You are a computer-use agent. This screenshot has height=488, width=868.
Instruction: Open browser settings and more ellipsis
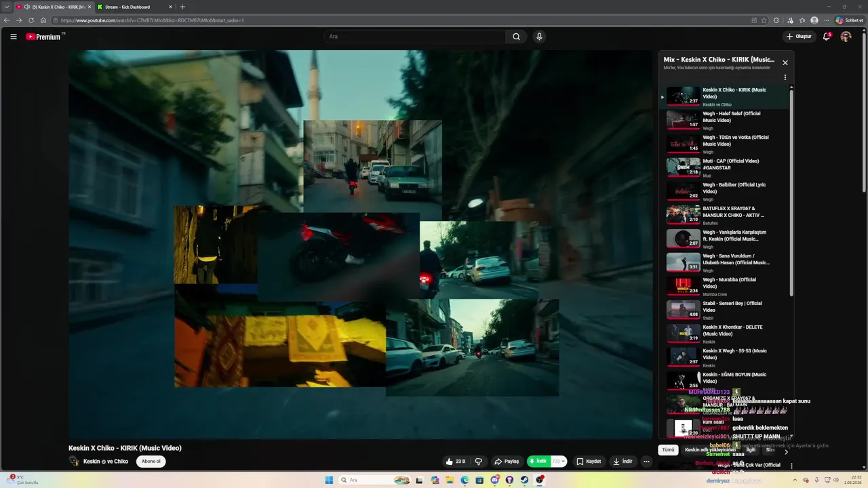pyautogui.click(x=827, y=20)
